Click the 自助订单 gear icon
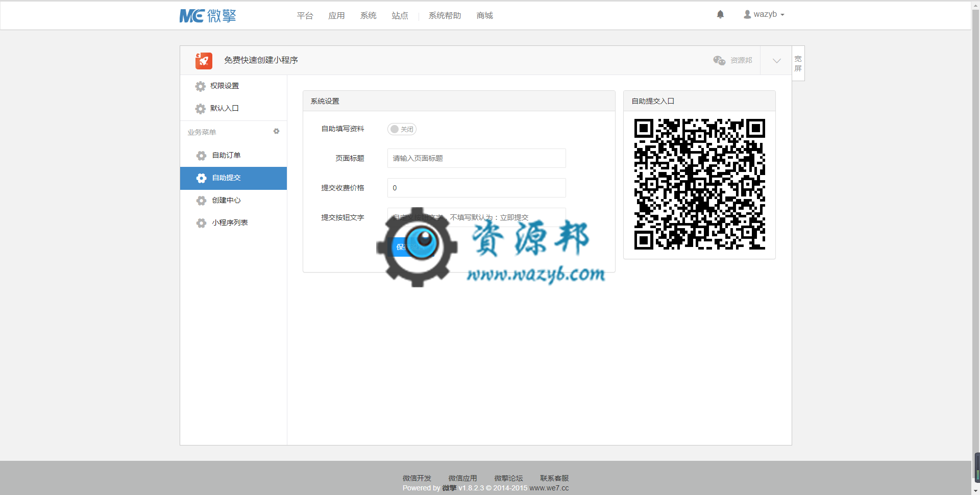The height and width of the screenshot is (495, 980). 202,156
